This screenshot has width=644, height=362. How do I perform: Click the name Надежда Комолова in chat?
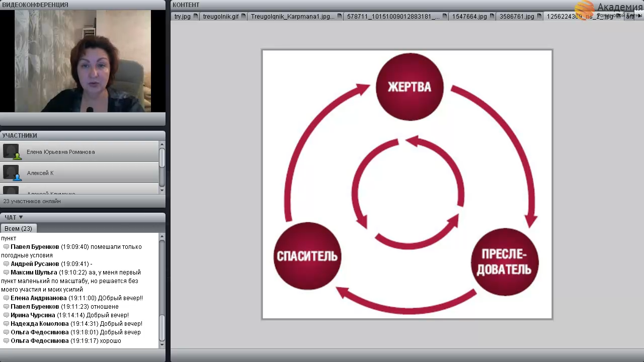click(40, 324)
